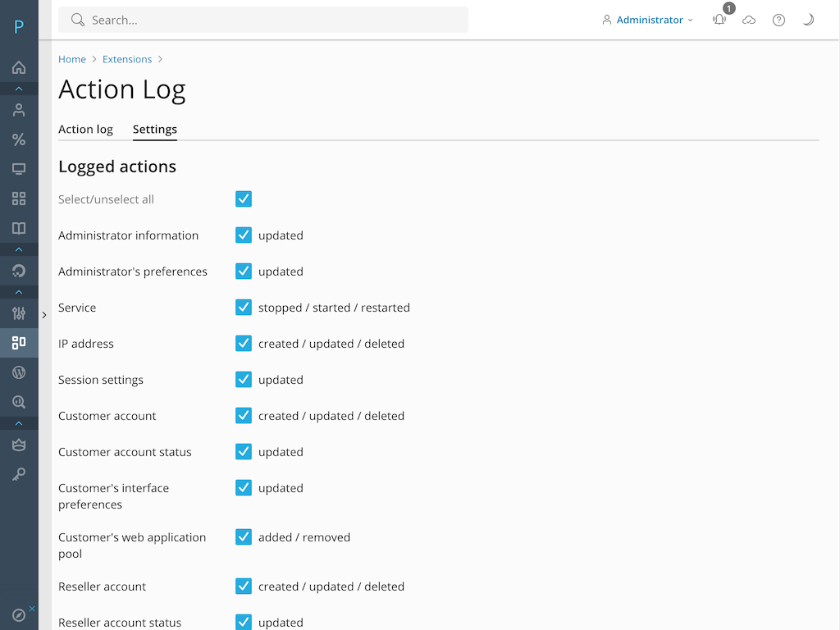Select the monitor icon in the sidebar
840x630 pixels.
click(x=18, y=169)
